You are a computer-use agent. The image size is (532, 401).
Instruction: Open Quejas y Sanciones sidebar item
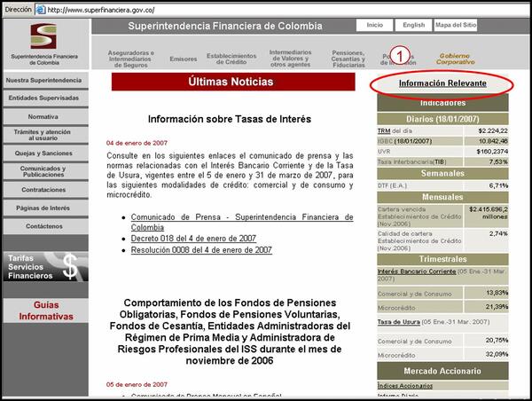coord(43,152)
